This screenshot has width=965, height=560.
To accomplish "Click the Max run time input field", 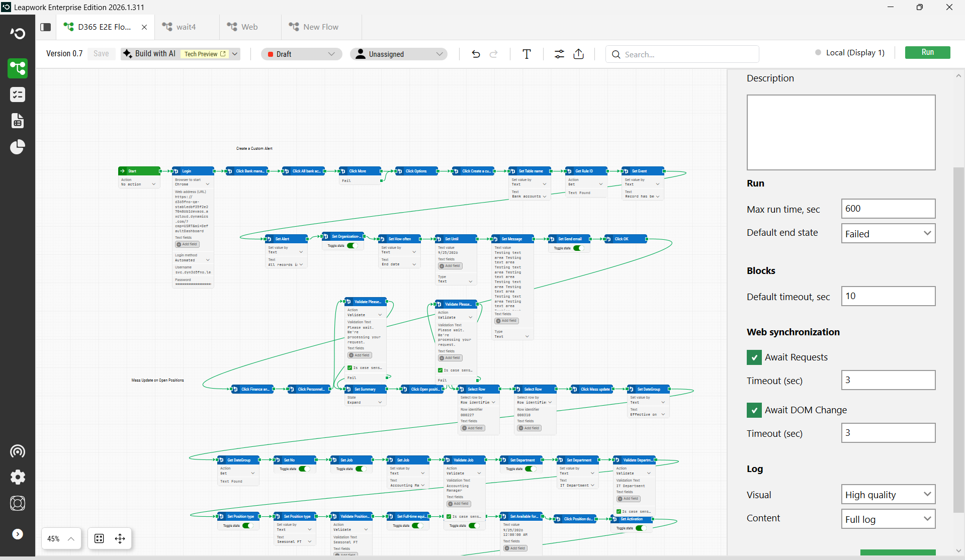I will [888, 209].
